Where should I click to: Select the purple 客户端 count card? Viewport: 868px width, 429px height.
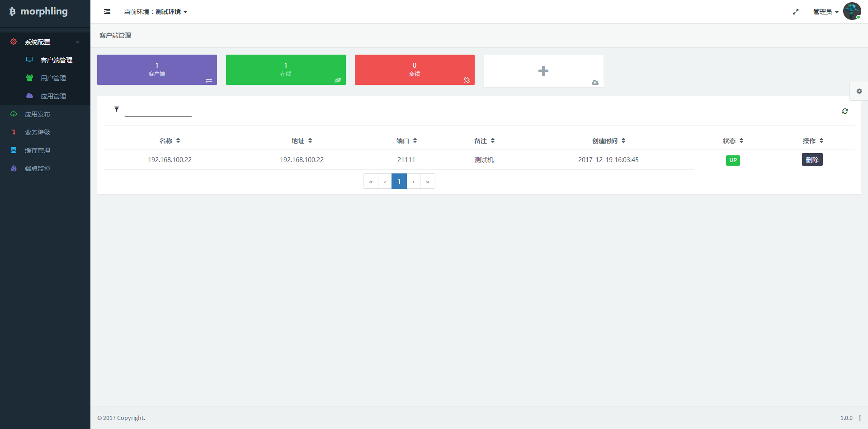pos(157,70)
